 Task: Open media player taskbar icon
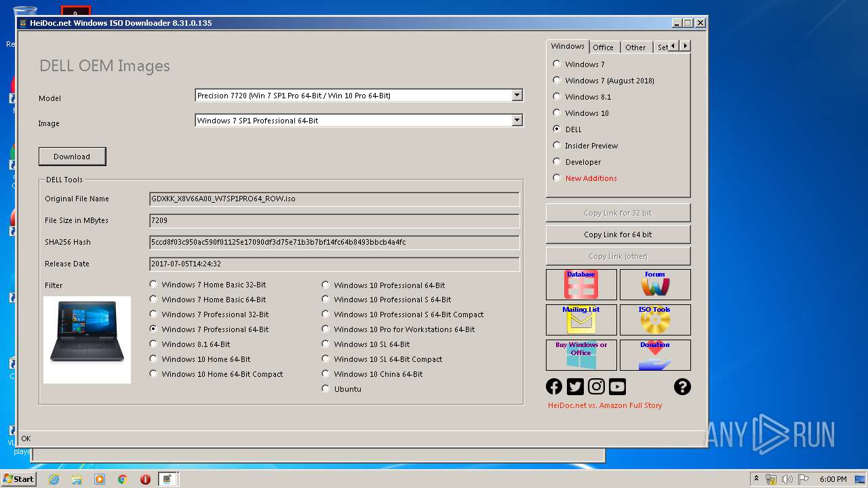100,479
